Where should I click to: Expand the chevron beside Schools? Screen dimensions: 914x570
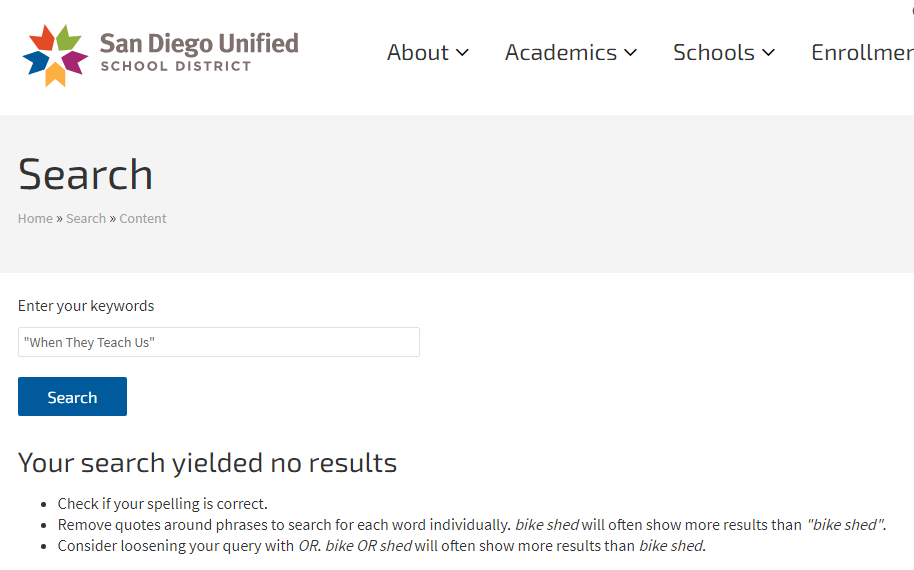point(768,53)
